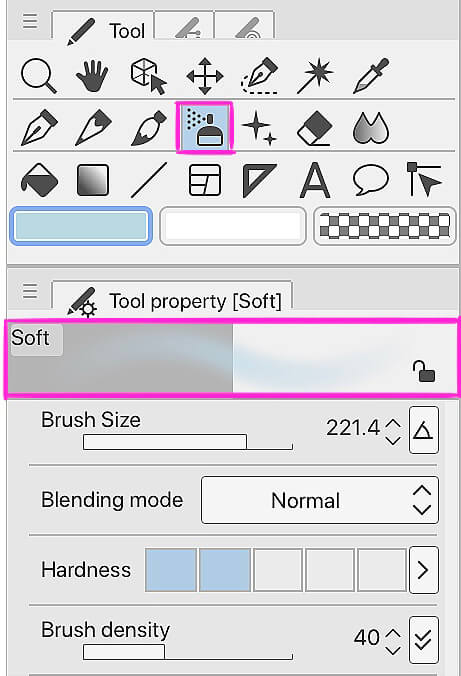This screenshot has height=676, width=461.
Task: Expand the Hardness settings arrow
Action: [x=423, y=570]
